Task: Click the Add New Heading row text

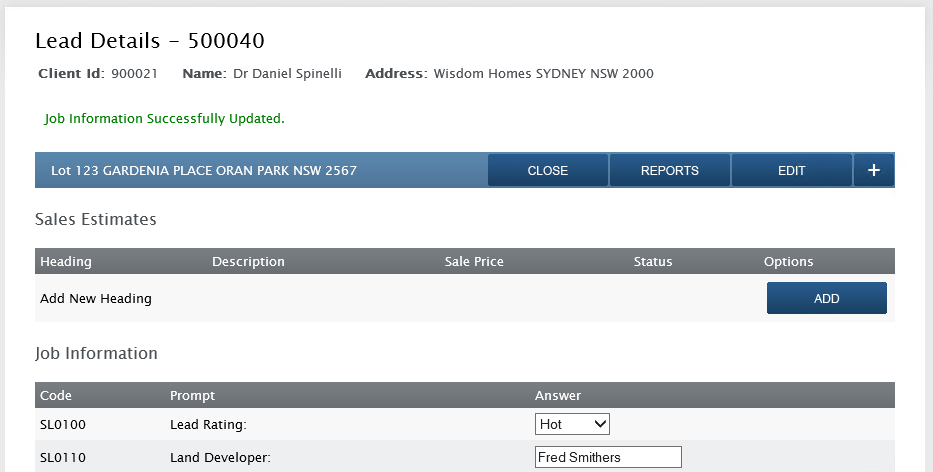Action: (x=96, y=298)
